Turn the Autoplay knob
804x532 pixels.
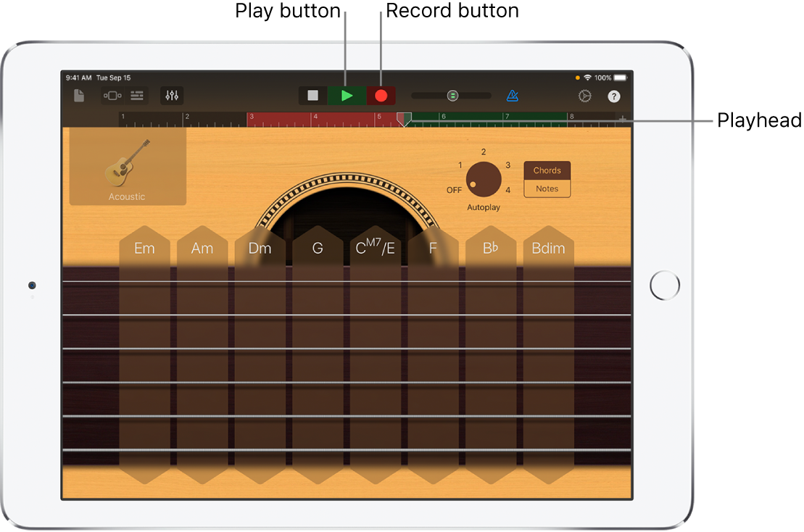[483, 179]
